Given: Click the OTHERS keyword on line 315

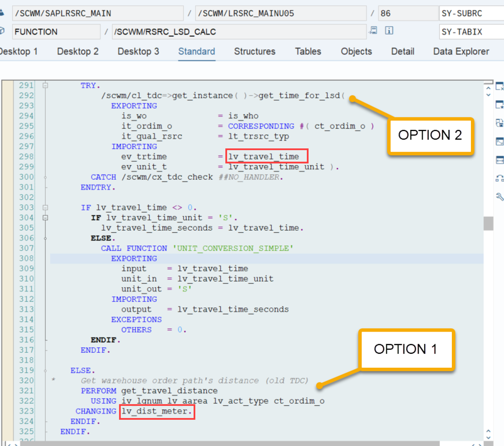Looking at the screenshot, I should (136, 330).
